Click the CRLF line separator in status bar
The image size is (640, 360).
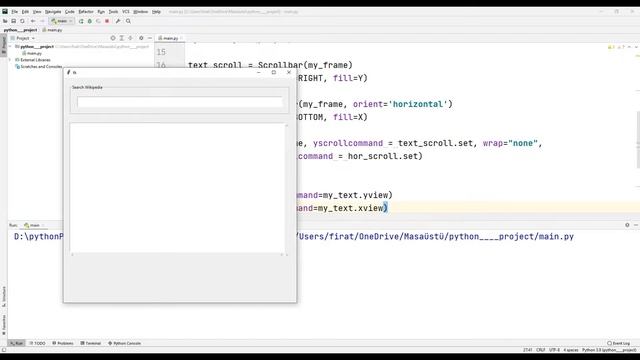click(541, 350)
